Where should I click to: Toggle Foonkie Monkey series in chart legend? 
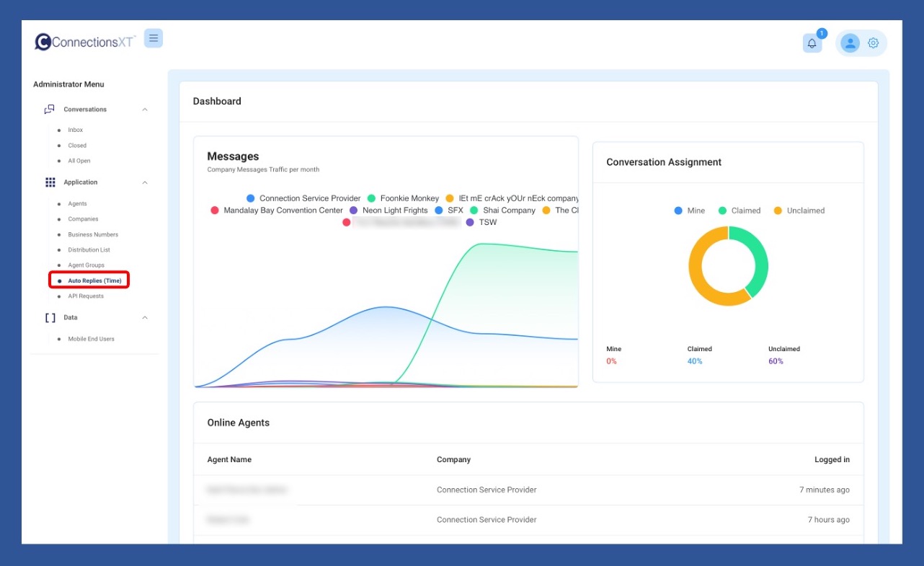pos(403,198)
